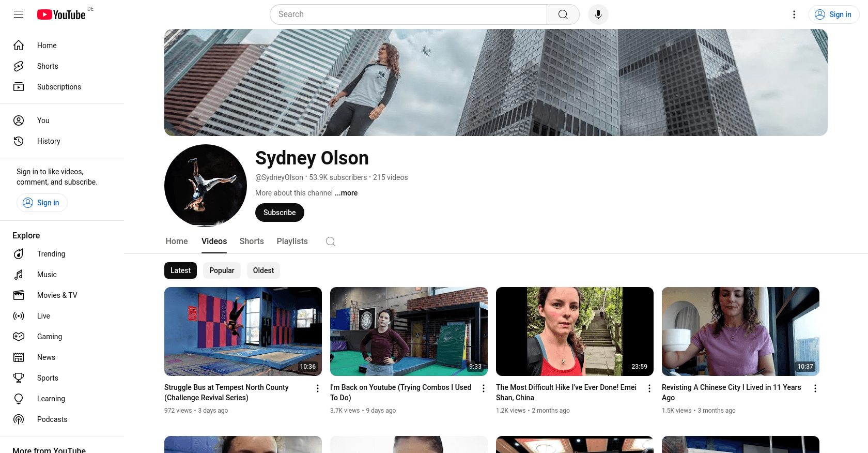Select the Oldest sort chip

(263, 270)
